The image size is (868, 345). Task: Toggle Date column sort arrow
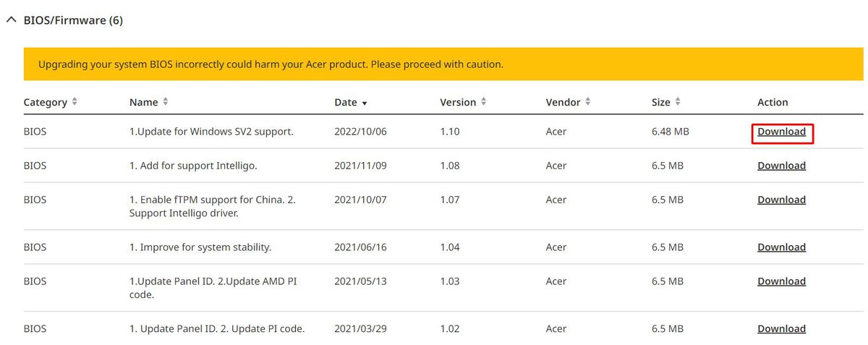pyautogui.click(x=365, y=103)
